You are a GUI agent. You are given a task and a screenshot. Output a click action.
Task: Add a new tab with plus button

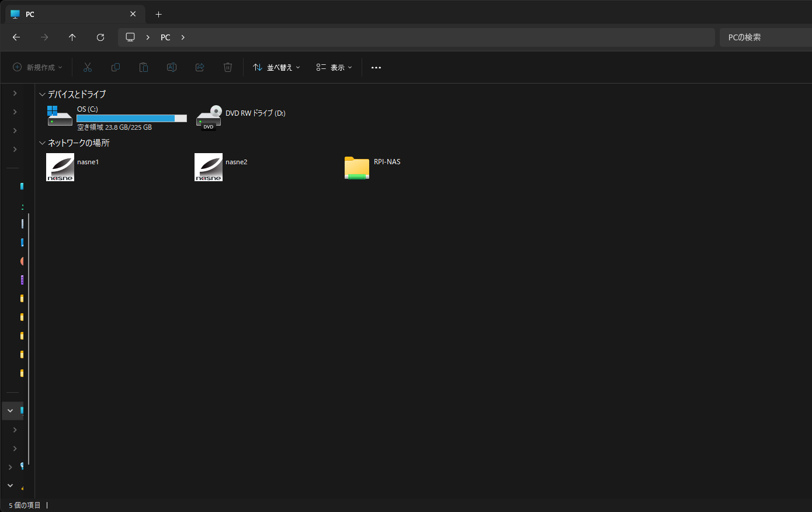pyautogui.click(x=158, y=14)
